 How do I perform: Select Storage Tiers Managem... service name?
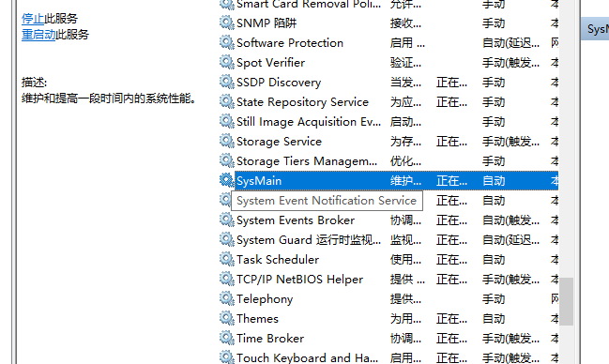click(307, 161)
